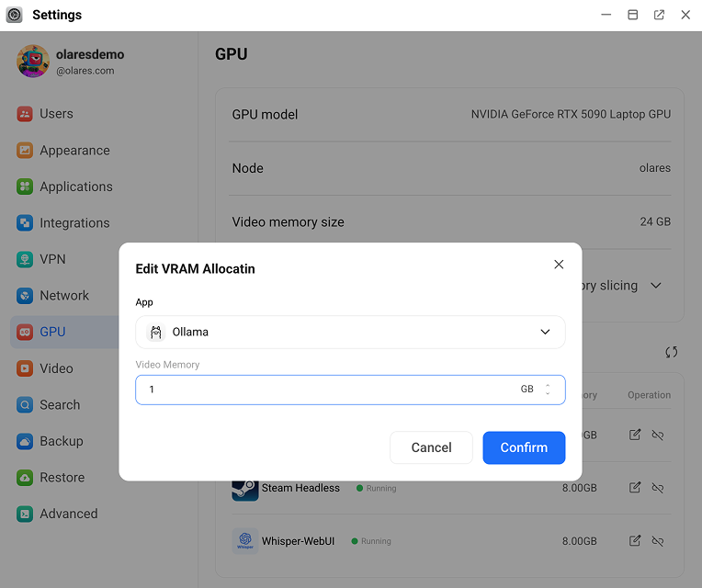This screenshot has height=588, width=702.
Task: Click the Ollama llama icon
Action: [x=156, y=332]
